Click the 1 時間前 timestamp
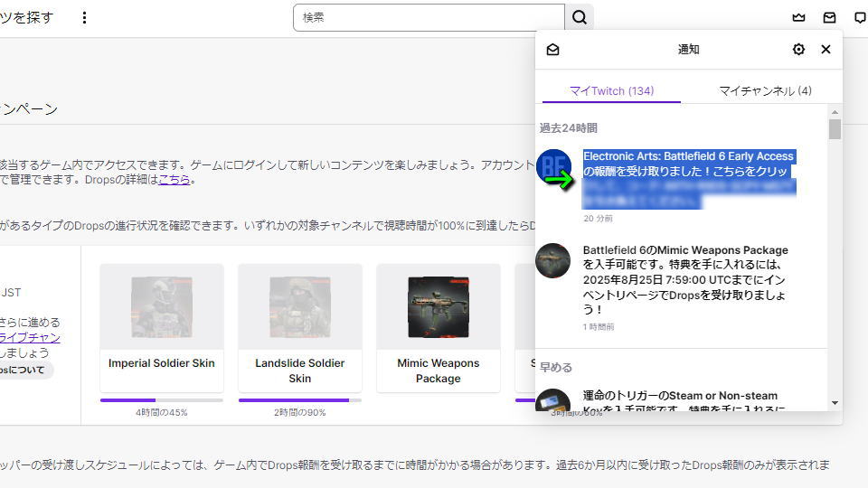The width and height of the screenshot is (868, 488). click(x=599, y=327)
